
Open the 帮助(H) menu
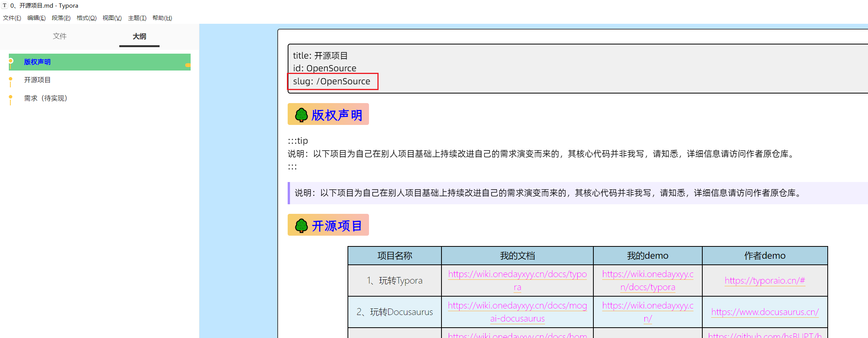point(162,18)
